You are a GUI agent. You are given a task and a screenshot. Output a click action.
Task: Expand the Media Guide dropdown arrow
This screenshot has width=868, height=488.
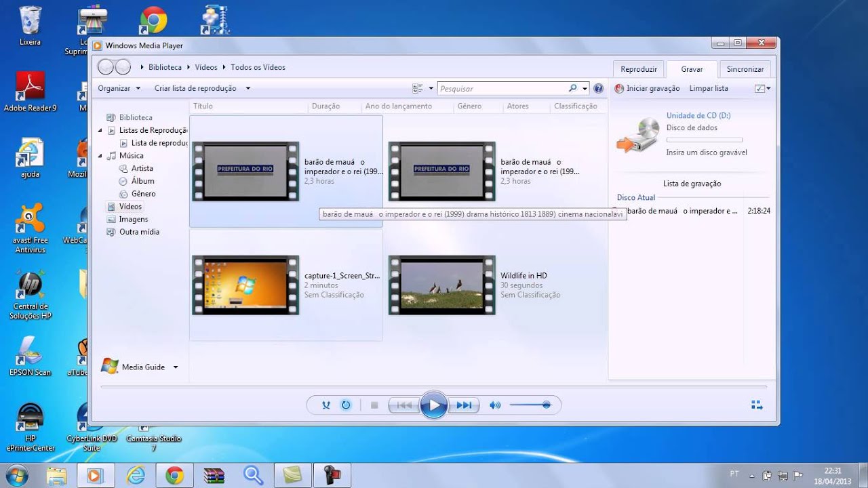point(176,367)
